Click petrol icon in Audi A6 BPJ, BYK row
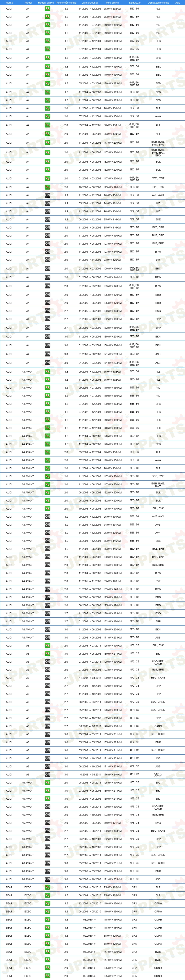The image size is (185, 980). pyautogui.click(x=47, y=646)
